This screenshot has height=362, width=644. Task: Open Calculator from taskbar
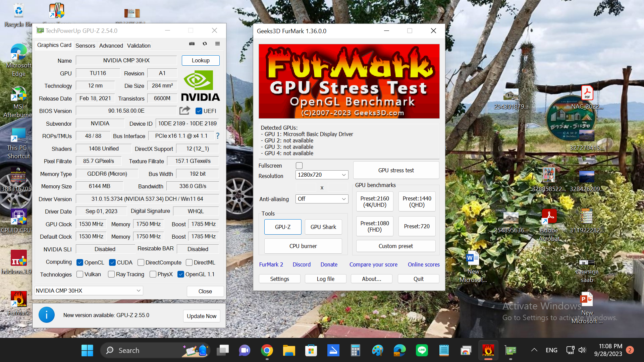coord(355,350)
